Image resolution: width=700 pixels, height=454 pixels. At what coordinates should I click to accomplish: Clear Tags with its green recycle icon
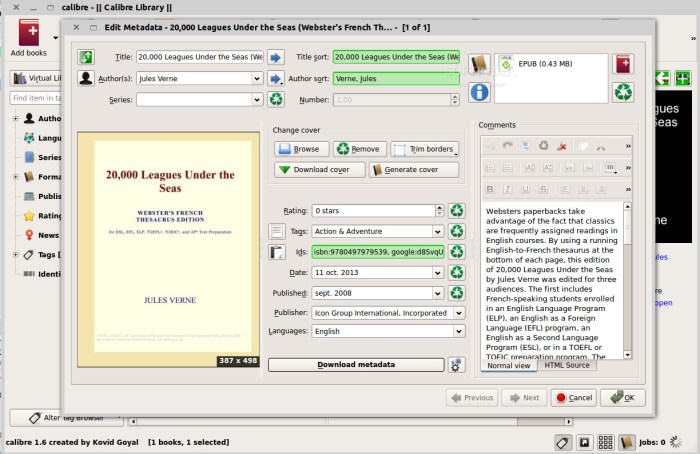[457, 231]
